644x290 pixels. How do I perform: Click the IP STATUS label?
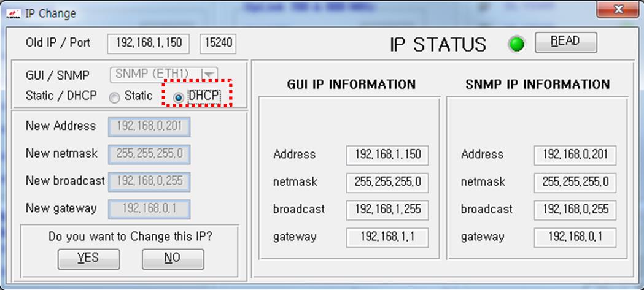click(438, 44)
